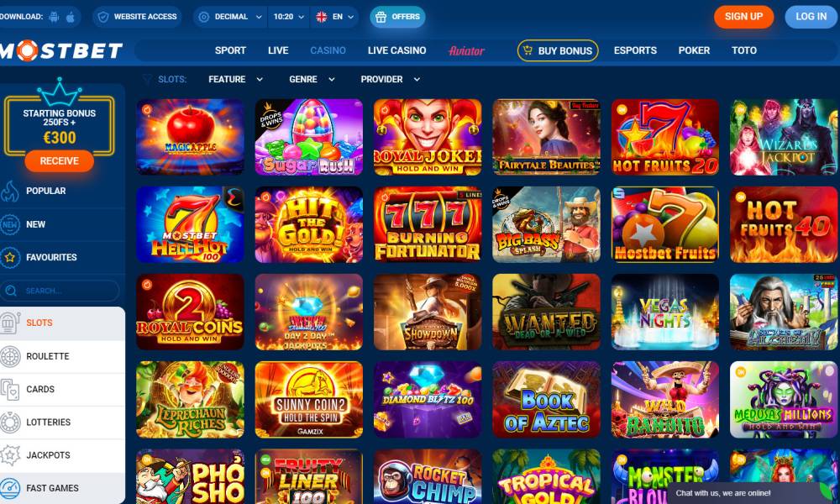Viewport: 840px width, 504px height.
Task: Click the Fast Games speedometer icon
Action: (10, 488)
